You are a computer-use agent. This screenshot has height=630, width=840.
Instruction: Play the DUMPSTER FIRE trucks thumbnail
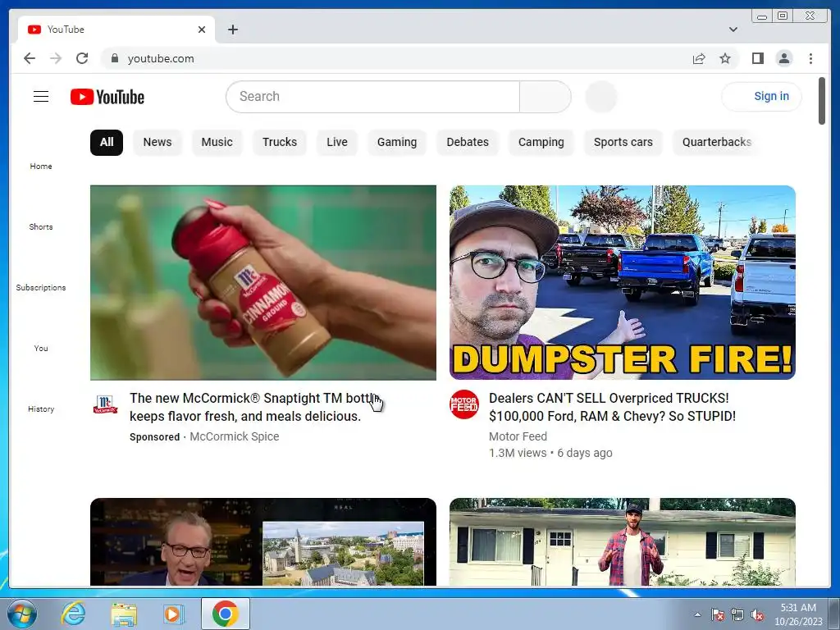click(622, 282)
